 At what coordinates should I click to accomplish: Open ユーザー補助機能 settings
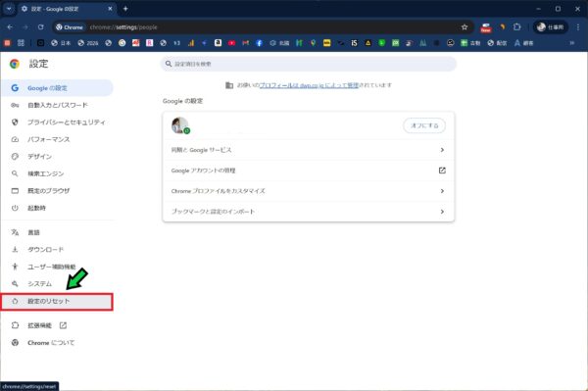[57, 267]
